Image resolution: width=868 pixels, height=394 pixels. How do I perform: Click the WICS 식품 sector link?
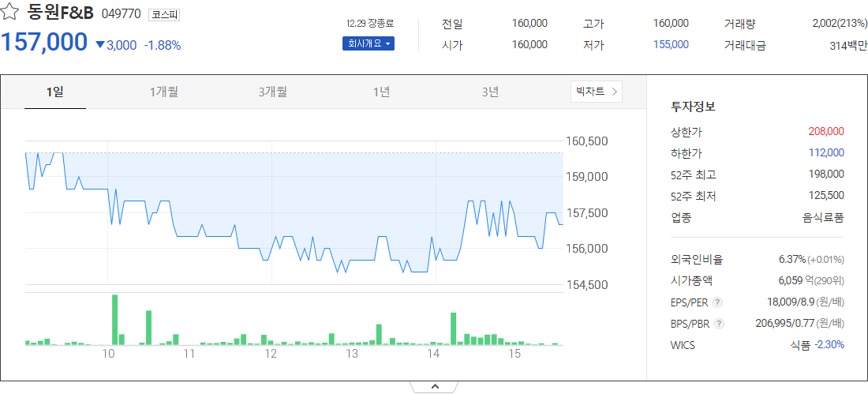coord(800,345)
